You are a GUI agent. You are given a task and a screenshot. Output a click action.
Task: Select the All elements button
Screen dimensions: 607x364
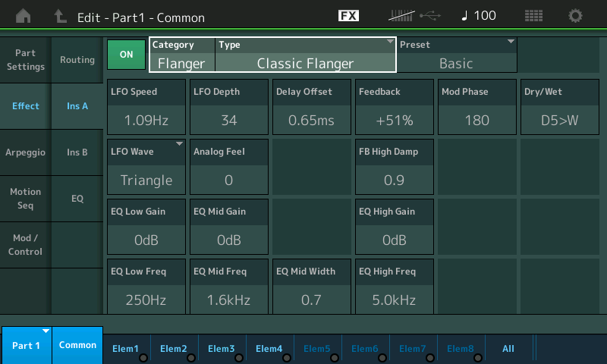tap(508, 349)
